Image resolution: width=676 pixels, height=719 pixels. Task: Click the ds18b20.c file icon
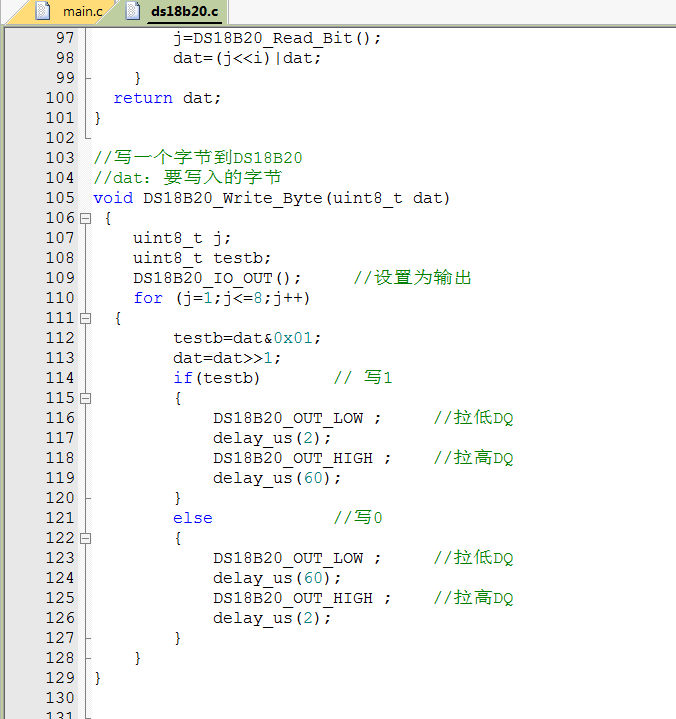click(133, 11)
